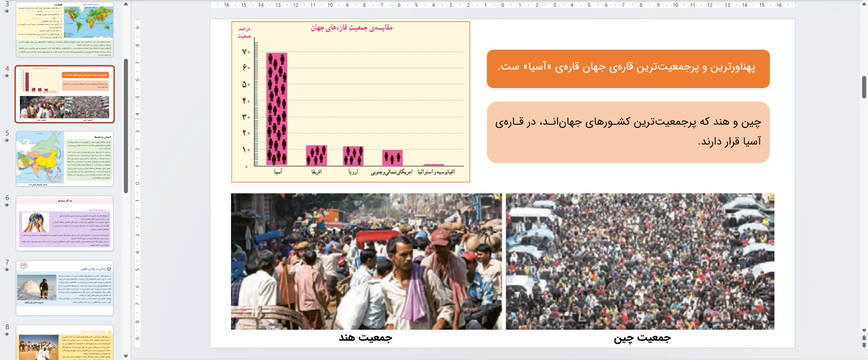The image size is (868, 360).
Task: Open slide 3 thumbnail with the world map
Action: pyautogui.click(x=65, y=29)
